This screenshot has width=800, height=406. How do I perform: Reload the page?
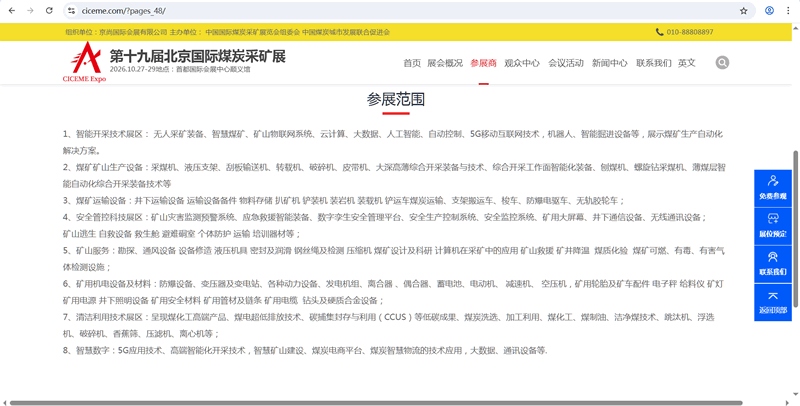[49, 11]
